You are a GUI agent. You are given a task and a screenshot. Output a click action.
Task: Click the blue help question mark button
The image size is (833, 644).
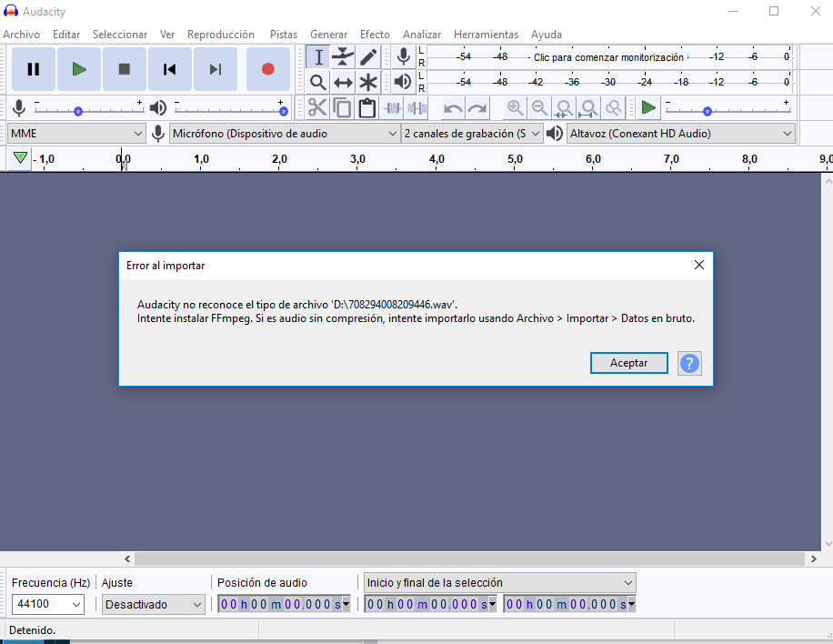pos(689,364)
